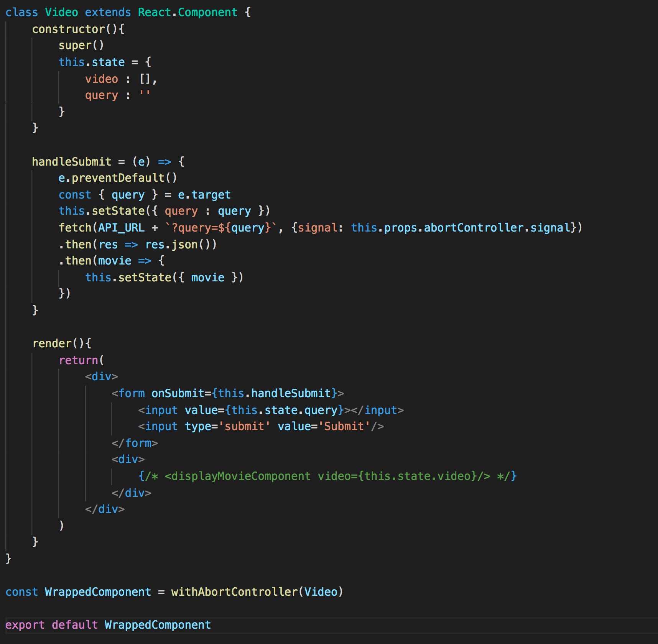The image size is (658, 644).
Task: Click the 'fetch' function call
Action: pos(75,228)
